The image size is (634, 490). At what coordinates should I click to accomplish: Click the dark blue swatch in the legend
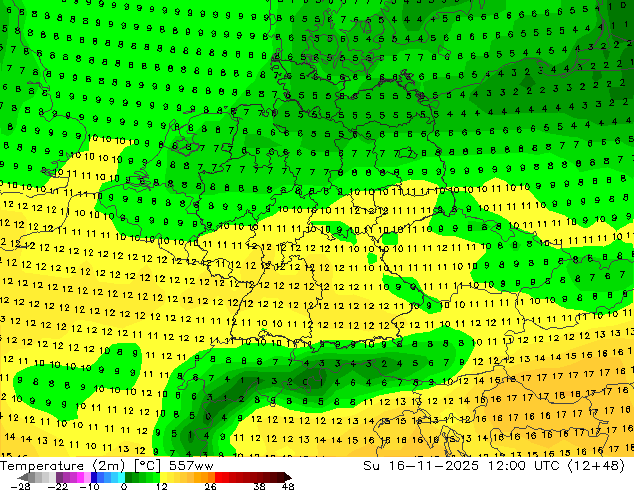click(94, 477)
